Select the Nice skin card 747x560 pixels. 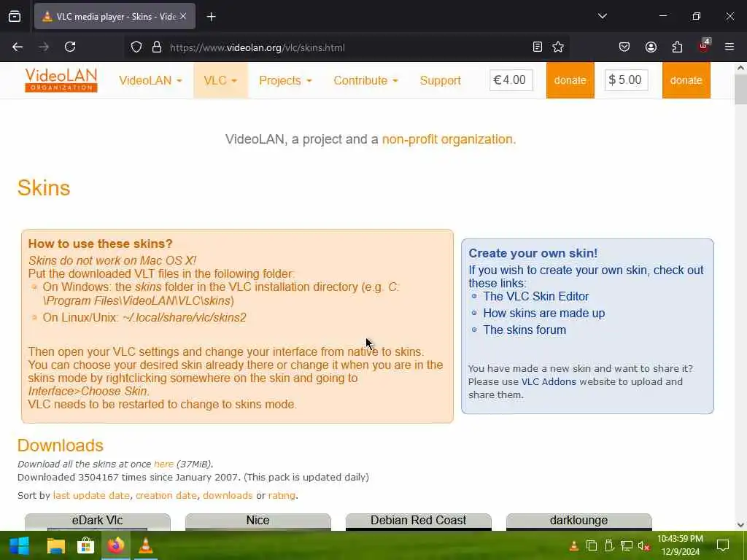click(258, 521)
